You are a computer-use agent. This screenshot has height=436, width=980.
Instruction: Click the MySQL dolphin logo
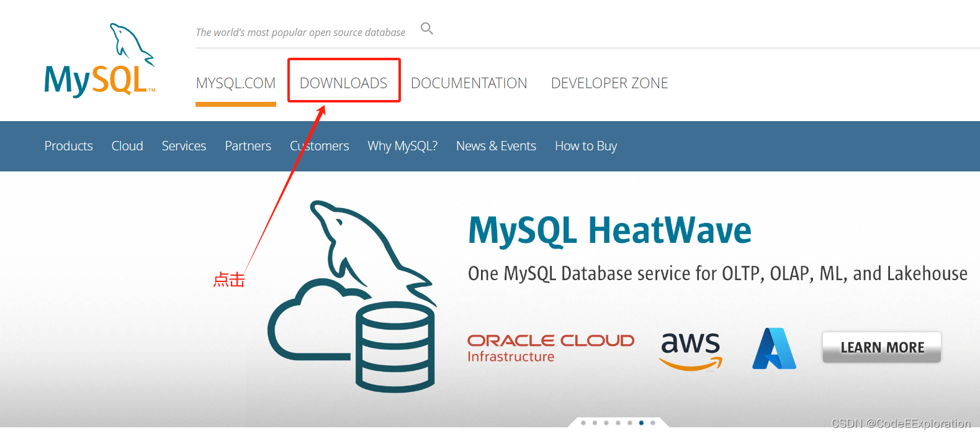coord(99,60)
